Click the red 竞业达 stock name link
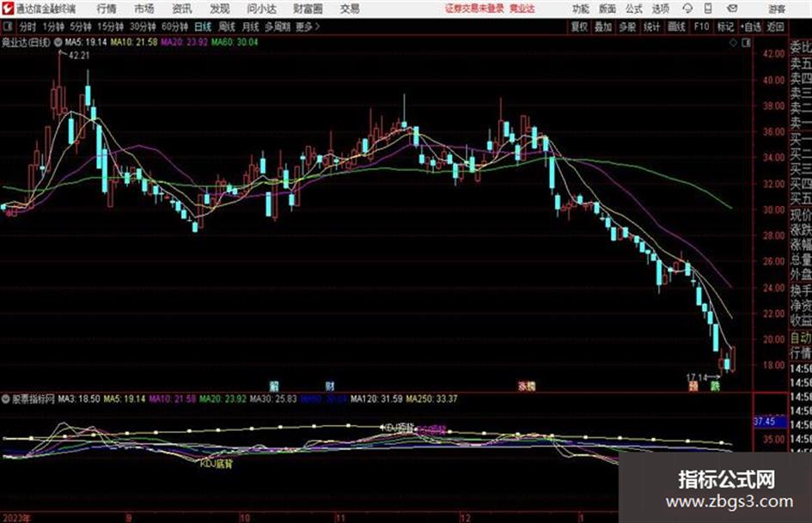The image size is (812, 523). [522, 9]
